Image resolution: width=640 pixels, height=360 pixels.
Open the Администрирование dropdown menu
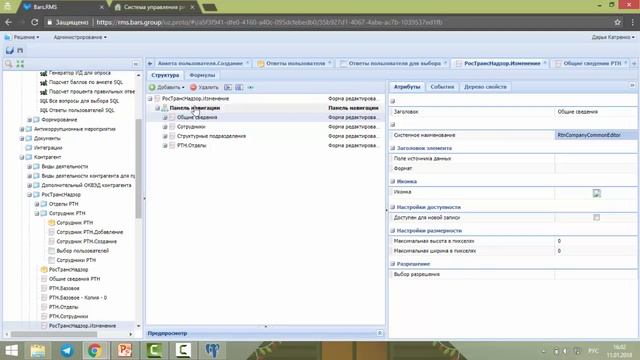pyautogui.click(x=80, y=37)
